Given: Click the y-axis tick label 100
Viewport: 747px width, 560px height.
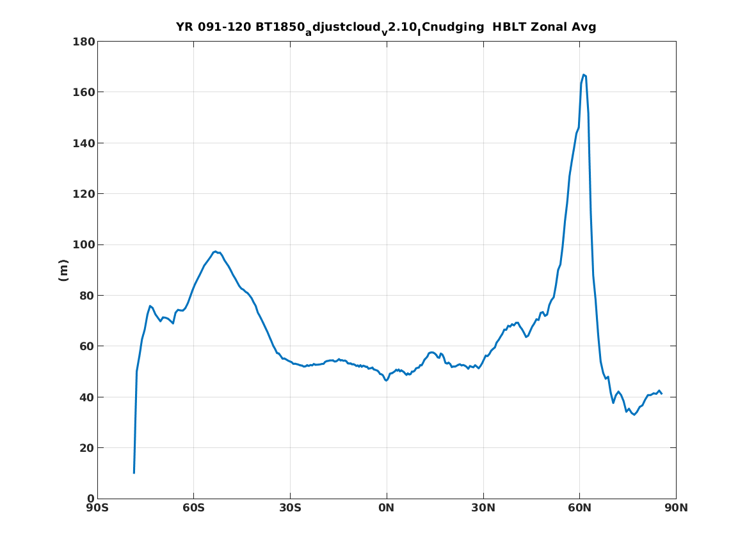Looking at the screenshot, I should tap(83, 244).
